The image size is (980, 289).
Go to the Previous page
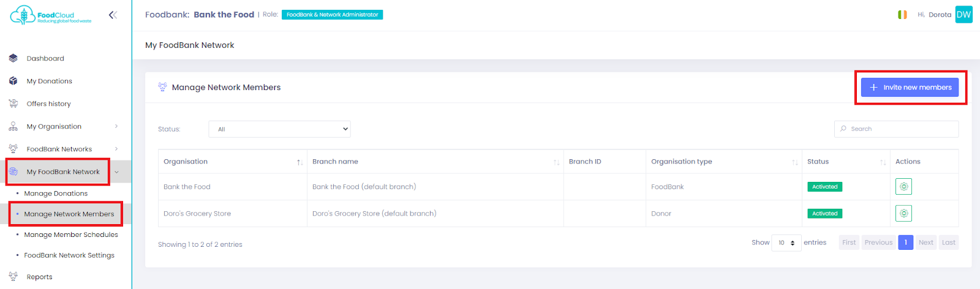(878, 242)
